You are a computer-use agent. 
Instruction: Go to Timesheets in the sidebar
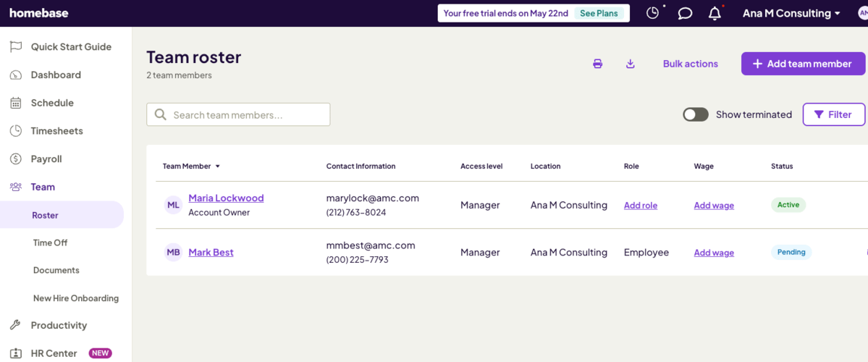pyautogui.click(x=56, y=131)
